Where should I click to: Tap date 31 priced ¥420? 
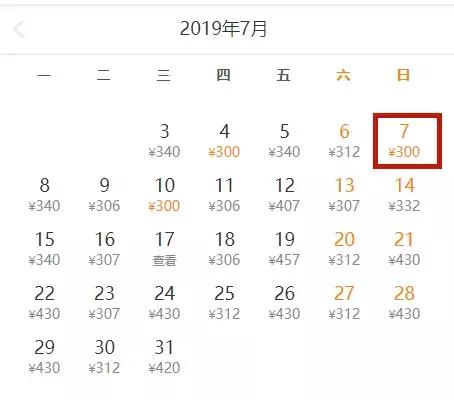[164, 357]
